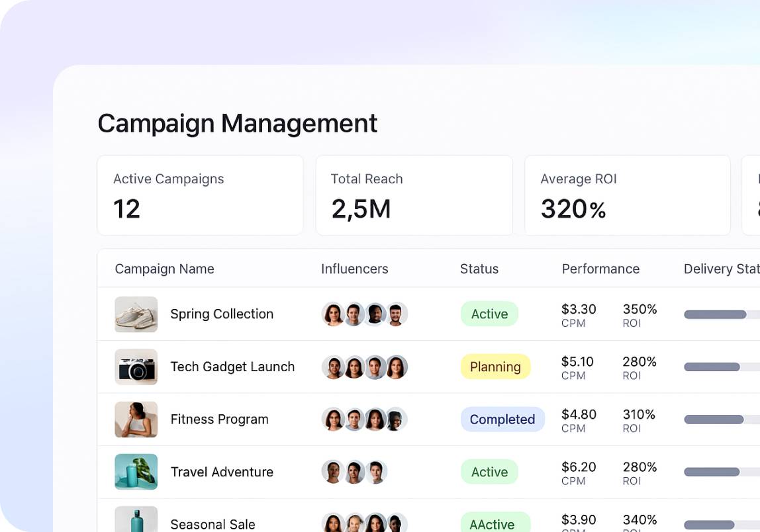Open the Tech Gadget Launch camera thumbnail
The width and height of the screenshot is (760, 532).
click(136, 367)
